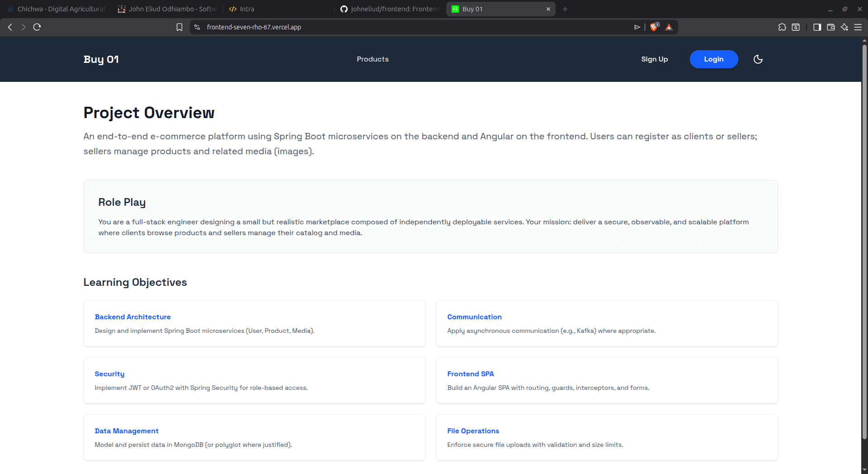Image resolution: width=868 pixels, height=474 pixels.
Task: Toggle the browser sidebar panel
Action: pyautogui.click(x=817, y=27)
